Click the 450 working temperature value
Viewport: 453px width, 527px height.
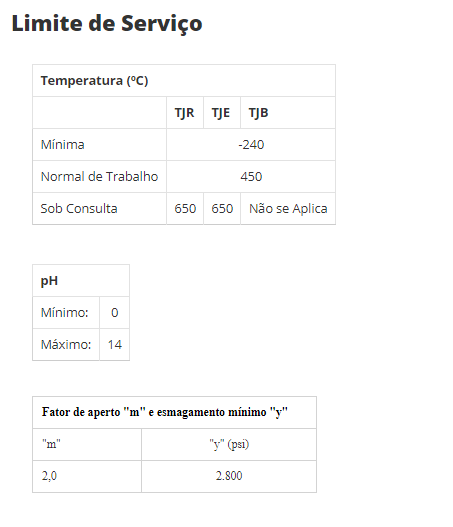click(251, 177)
